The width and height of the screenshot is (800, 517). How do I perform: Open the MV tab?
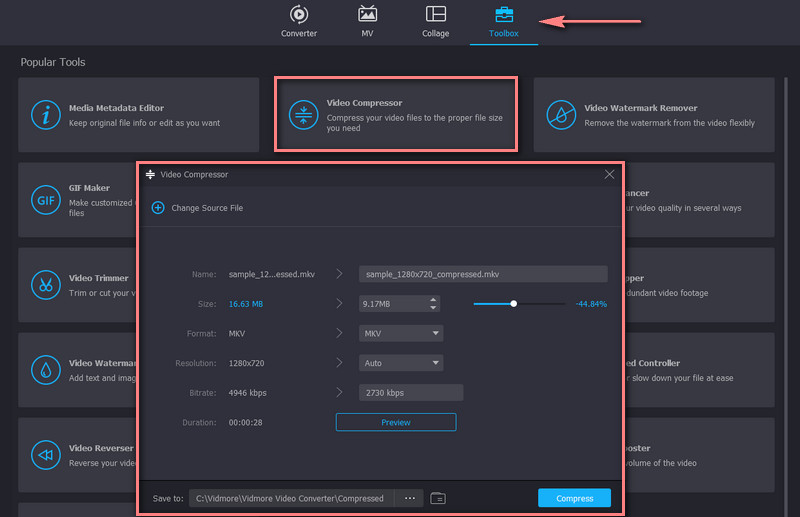(367, 21)
